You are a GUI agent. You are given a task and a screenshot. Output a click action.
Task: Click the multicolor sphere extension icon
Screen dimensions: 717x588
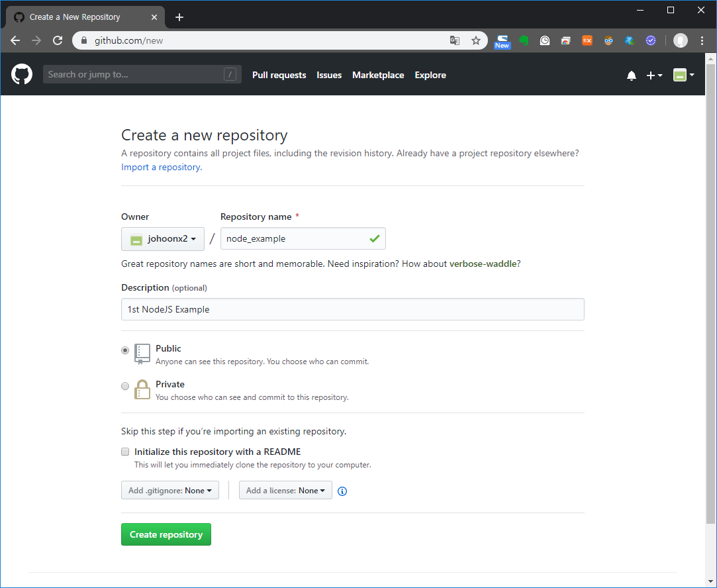point(630,40)
